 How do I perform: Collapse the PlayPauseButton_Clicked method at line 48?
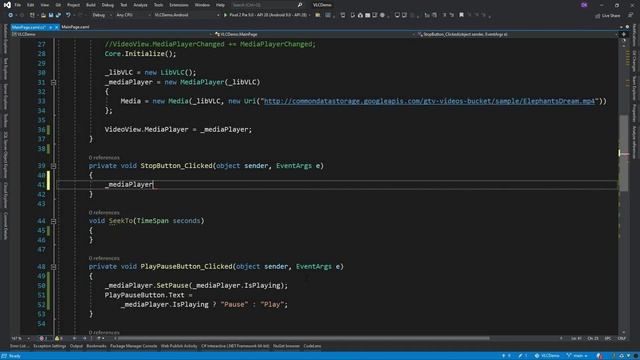point(53,267)
